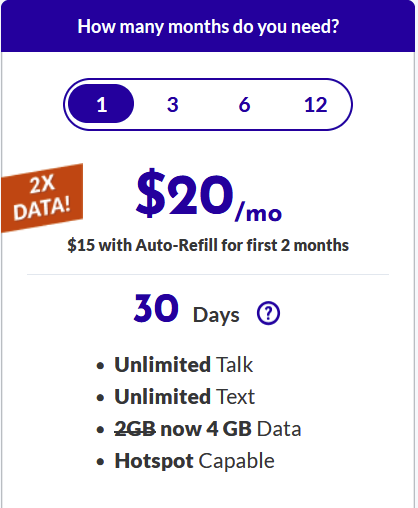Click the /mo suffix beside the price
Viewport: 418px width, 508px height.
click(258, 212)
